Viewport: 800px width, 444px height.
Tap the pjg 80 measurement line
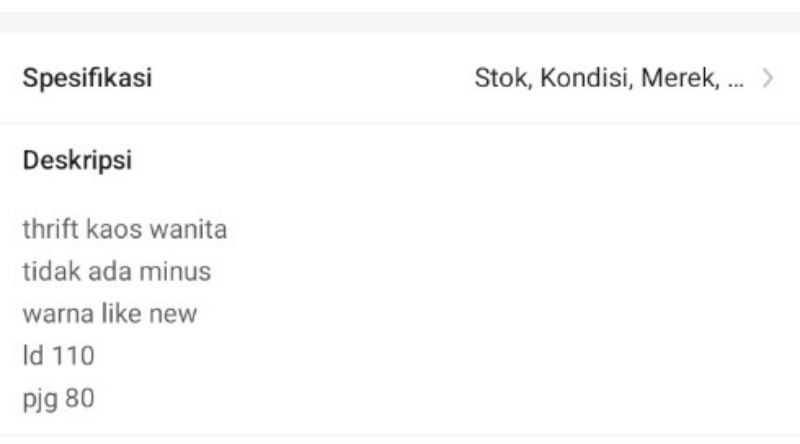[59, 399]
